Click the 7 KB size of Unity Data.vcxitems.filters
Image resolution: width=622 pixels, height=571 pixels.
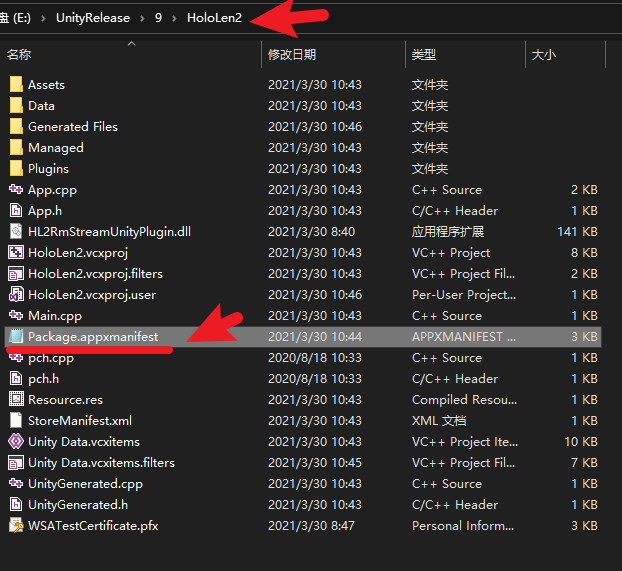tap(584, 463)
